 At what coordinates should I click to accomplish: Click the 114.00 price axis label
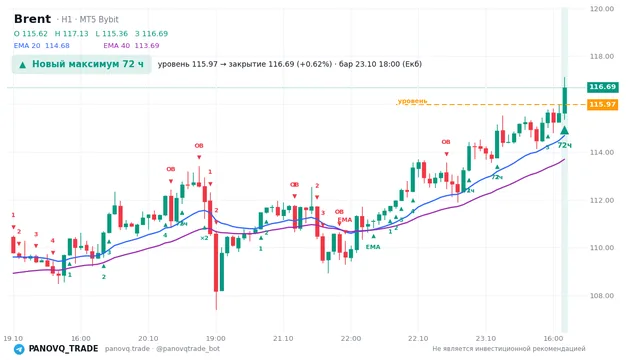[x=602, y=152]
